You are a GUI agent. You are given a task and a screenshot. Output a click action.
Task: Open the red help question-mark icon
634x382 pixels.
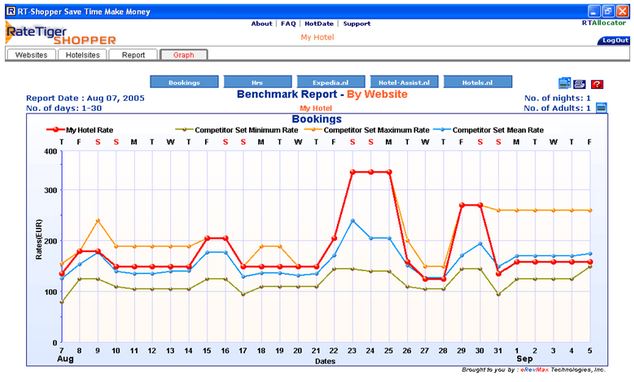[x=597, y=84]
